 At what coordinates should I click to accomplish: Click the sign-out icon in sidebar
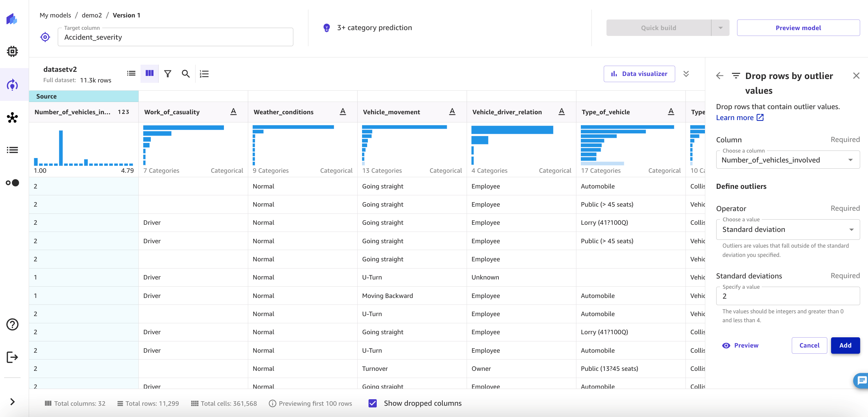12,357
